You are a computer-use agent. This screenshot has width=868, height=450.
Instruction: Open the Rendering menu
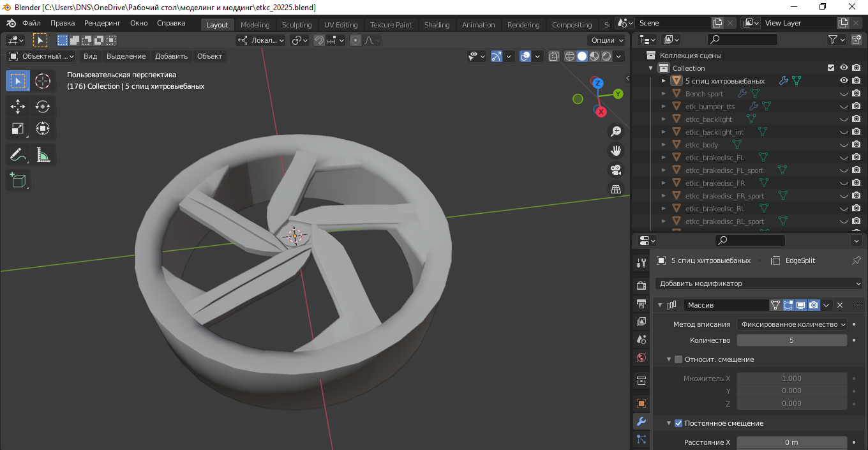pyautogui.click(x=102, y=23)
